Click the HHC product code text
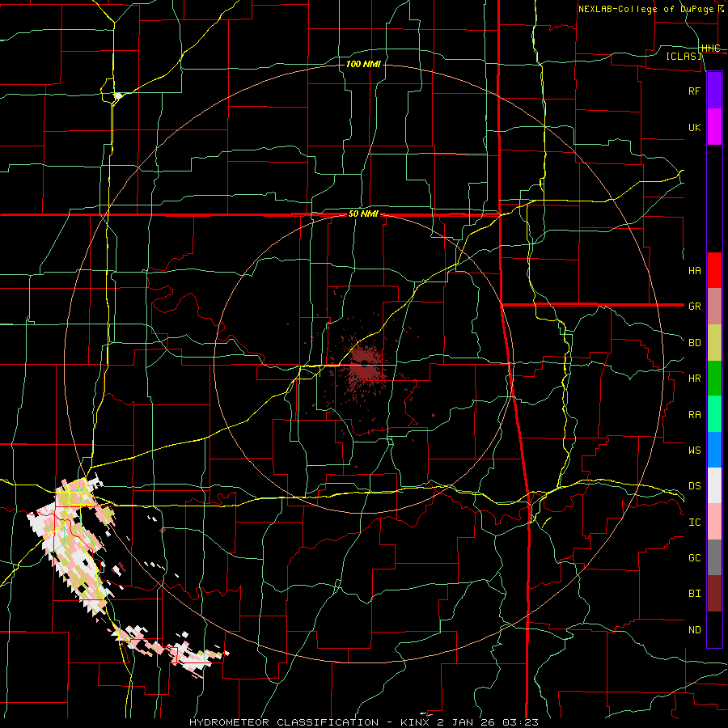The image size is (728, 728). click(711, 49)
